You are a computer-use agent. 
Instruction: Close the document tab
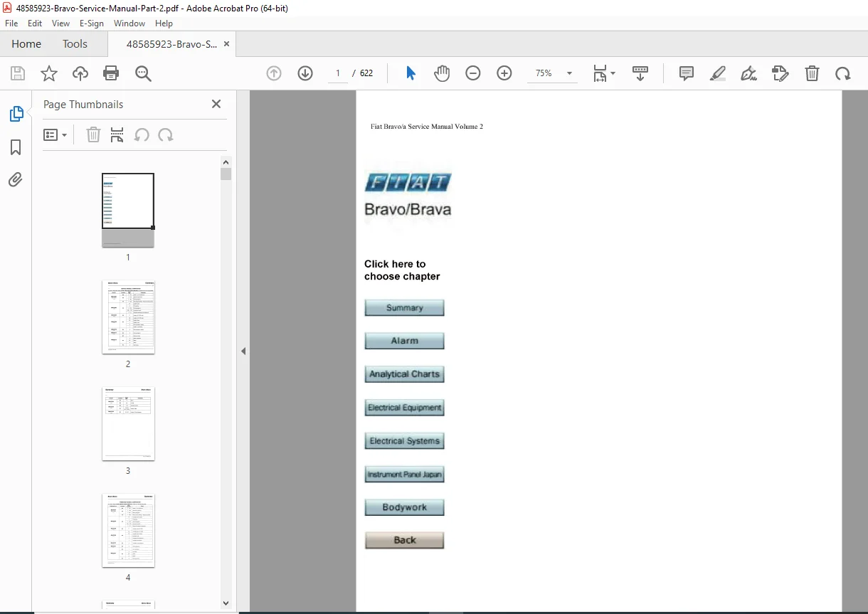click(226, 44)
